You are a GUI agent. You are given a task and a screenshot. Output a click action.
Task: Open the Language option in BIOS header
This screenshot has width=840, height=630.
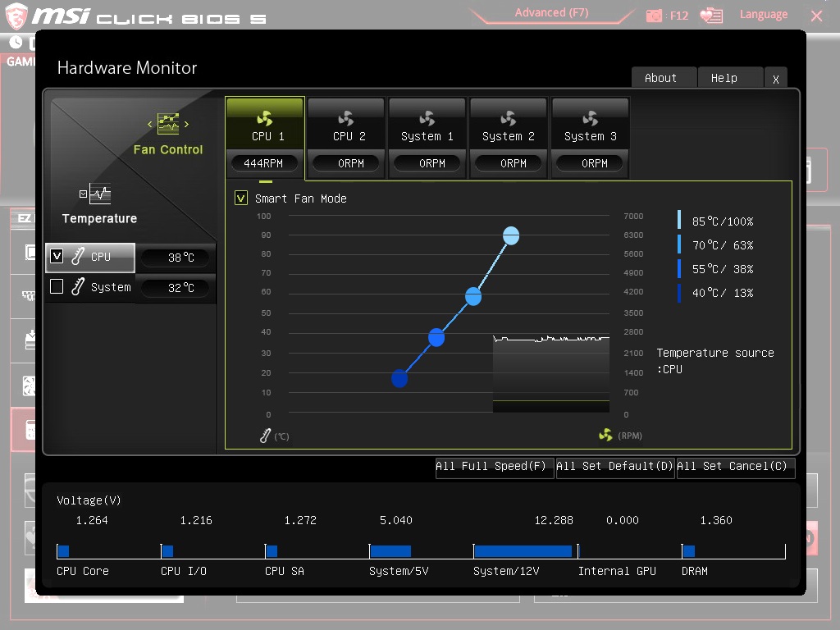pos(764,15)
